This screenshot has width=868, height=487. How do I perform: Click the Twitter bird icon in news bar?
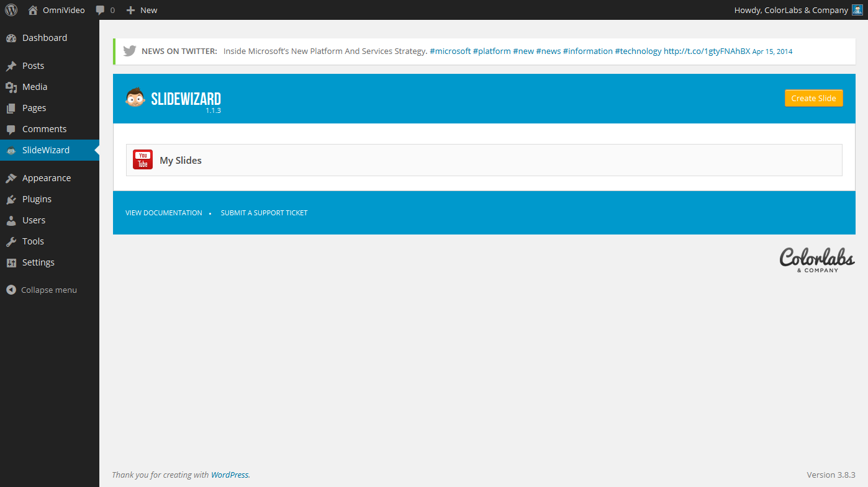click(x=129, y=51)
